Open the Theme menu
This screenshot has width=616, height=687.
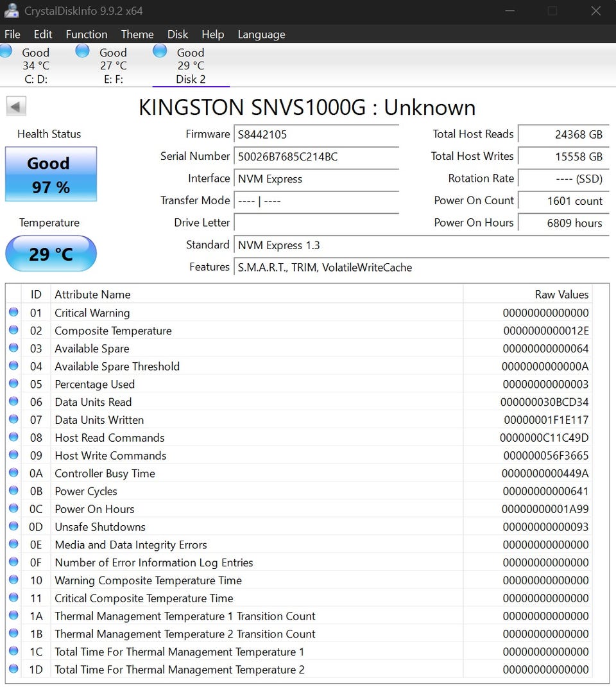click(137, 34)
